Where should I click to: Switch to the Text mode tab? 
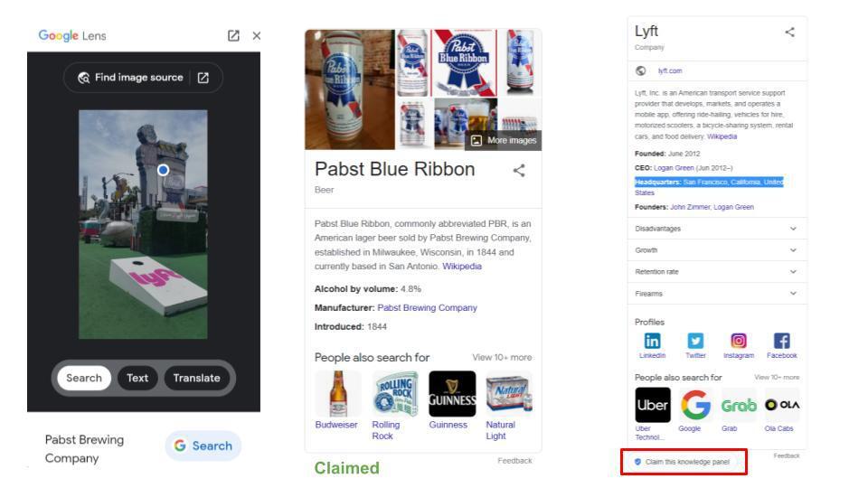137,379
